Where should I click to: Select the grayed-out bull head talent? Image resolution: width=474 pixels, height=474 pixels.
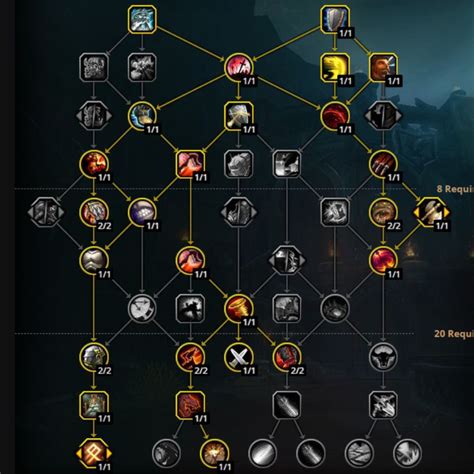383,357
